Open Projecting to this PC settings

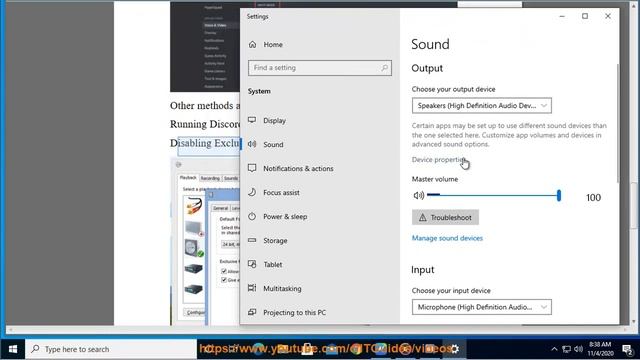[287, 313]
